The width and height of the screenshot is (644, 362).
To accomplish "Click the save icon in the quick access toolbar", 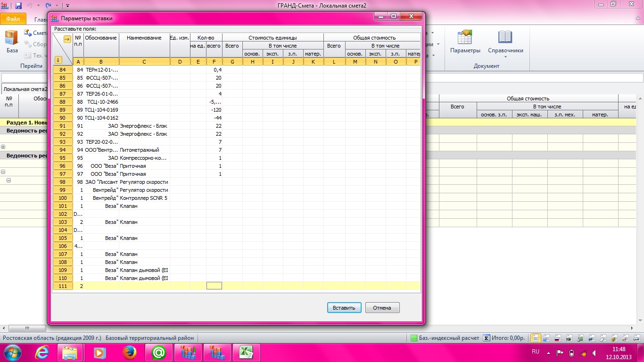I will point(18,6).
